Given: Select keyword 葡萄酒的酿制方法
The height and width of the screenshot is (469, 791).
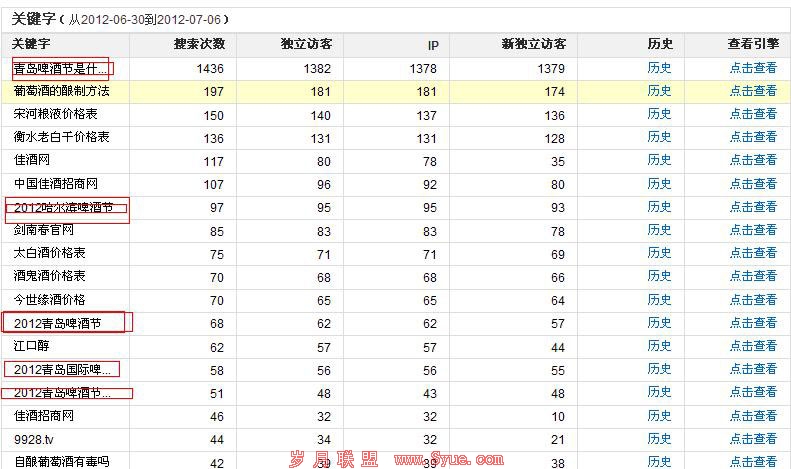Looking at the screenshot, I should click(62, 91).
